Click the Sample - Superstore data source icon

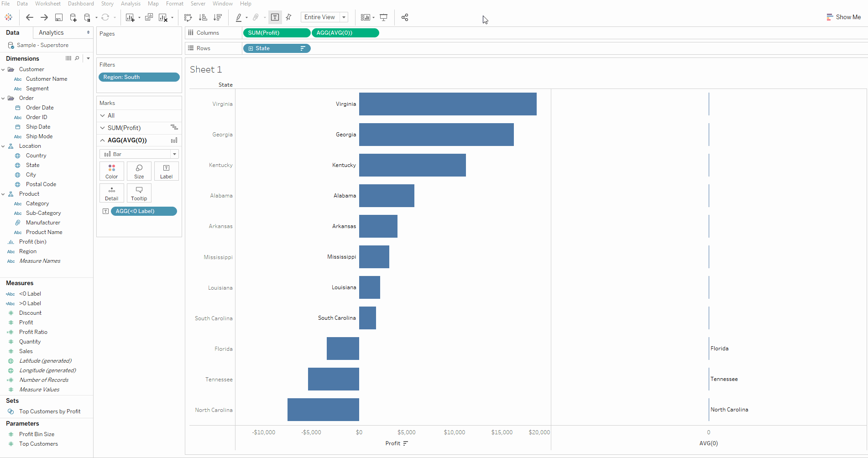(x=11, y=45)
